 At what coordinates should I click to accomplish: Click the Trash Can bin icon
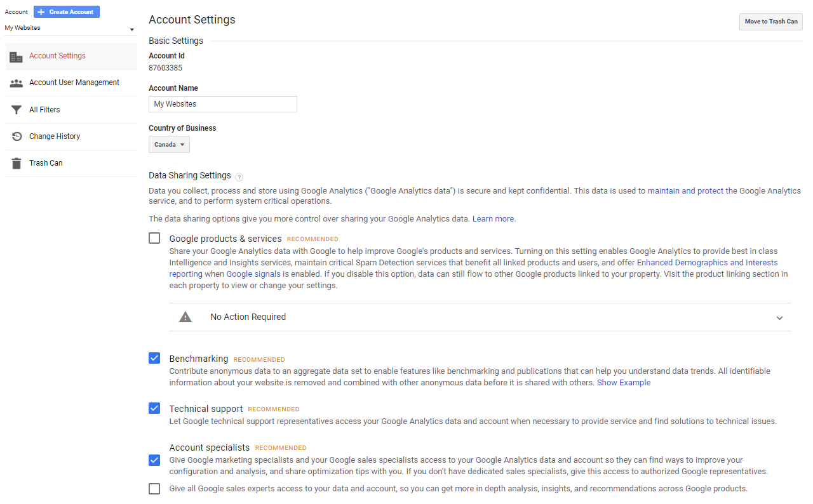click(x=17, y=163)
